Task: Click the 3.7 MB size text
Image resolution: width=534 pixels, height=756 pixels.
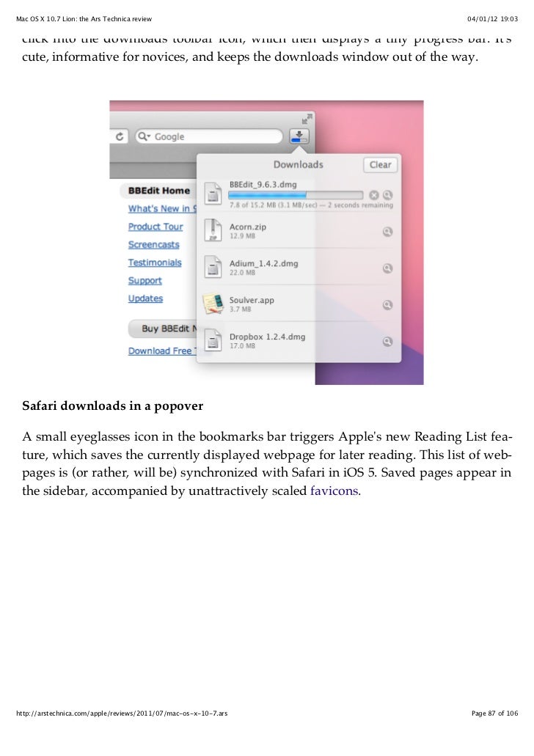Action: point(241,309)
